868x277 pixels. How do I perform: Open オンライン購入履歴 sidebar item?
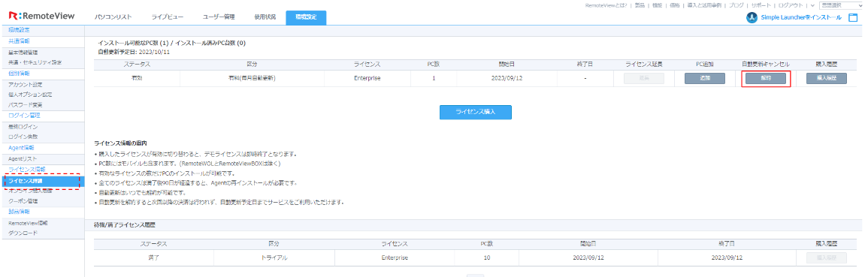click(x=31, y=191)
